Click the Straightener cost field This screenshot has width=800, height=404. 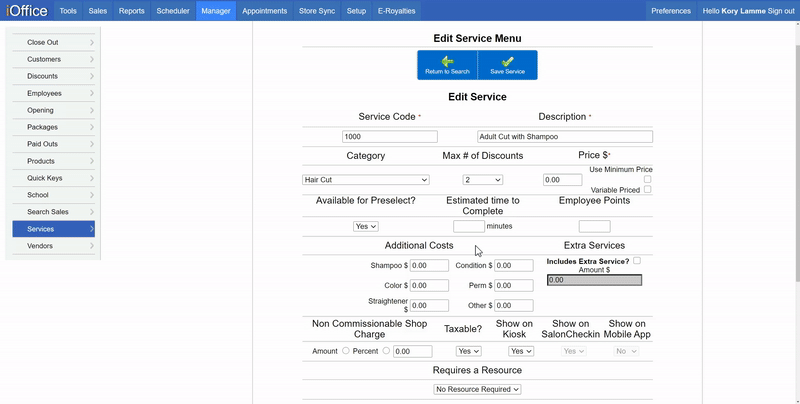pos(429,305)
